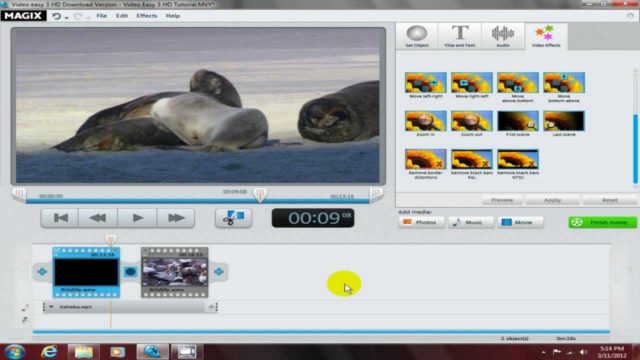Click the playhead marker on the preview scrubber
The height and width of the screenshot is (360, 640).
click(260, 194)
